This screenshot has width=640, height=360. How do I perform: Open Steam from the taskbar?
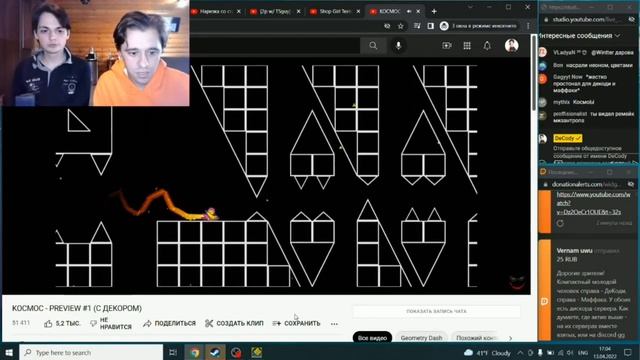(x=215, y=352)
